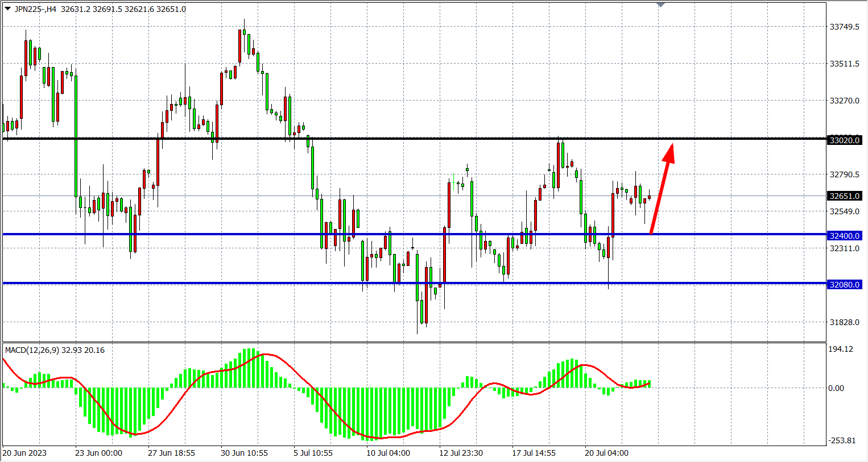This screenshot has height=462, width=868.
Task: Click the 31828.0 price scale value
Action: (x=844, y=322)
